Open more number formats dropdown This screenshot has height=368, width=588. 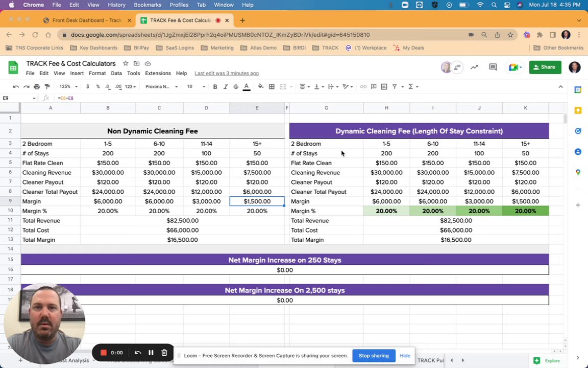130,87
